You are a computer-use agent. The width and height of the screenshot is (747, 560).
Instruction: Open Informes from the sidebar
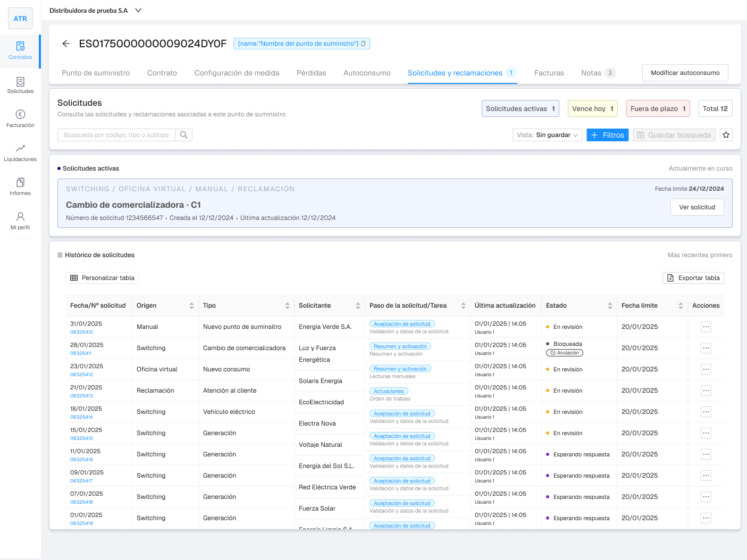click(20, 186)
